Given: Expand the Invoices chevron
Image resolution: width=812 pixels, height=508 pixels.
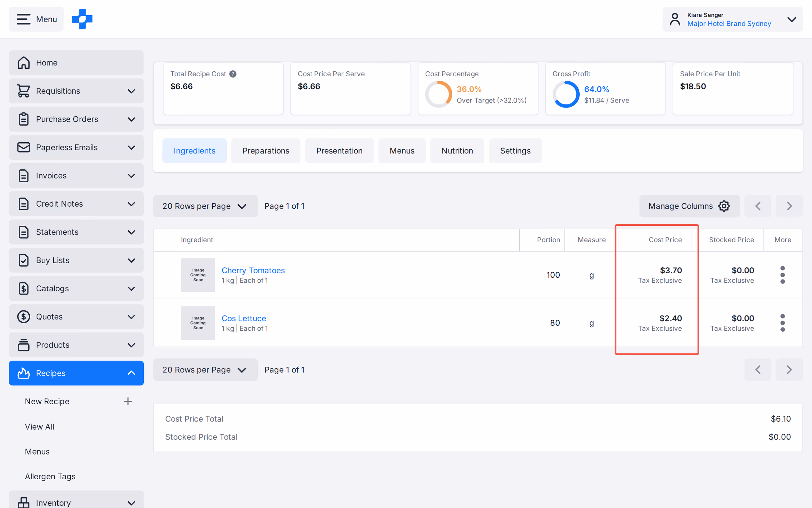Looking at the screenshot, I should 131,176.
